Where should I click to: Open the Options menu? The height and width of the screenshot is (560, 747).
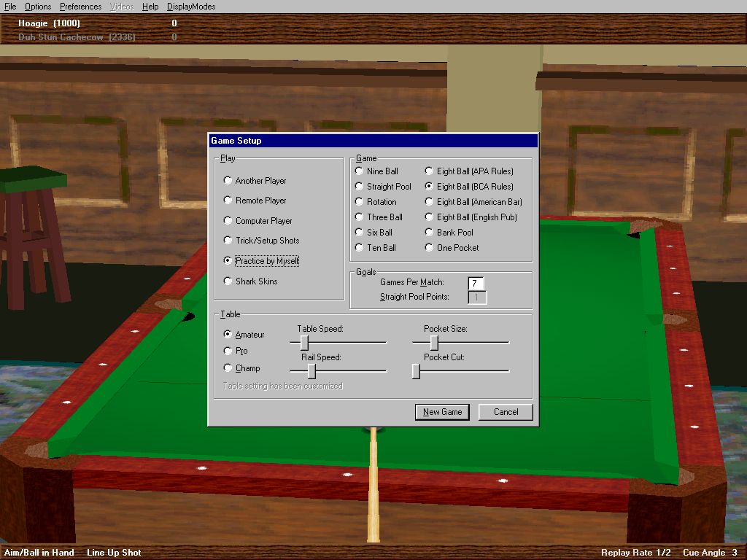(38, 6)
